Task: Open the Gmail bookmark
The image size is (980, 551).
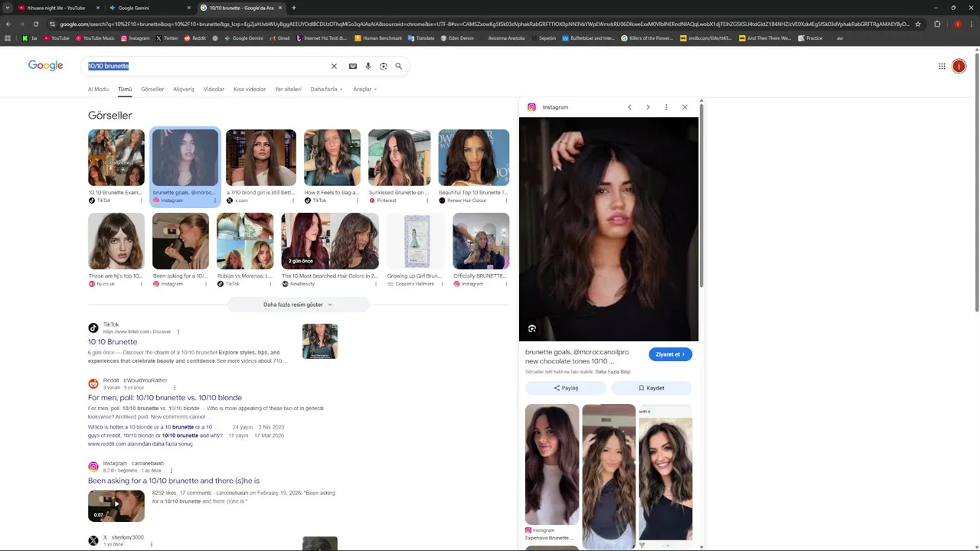Action: pyautogui.click(x=280, y=37)
